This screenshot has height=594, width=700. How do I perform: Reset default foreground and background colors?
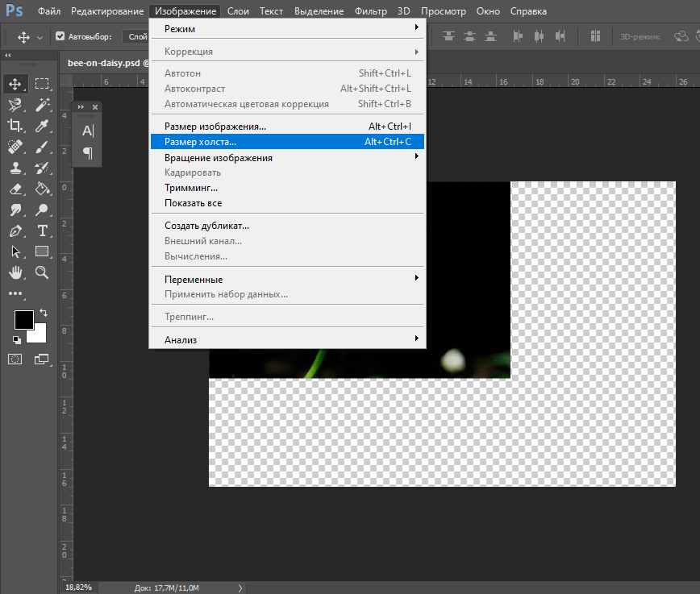coord(16,340)
